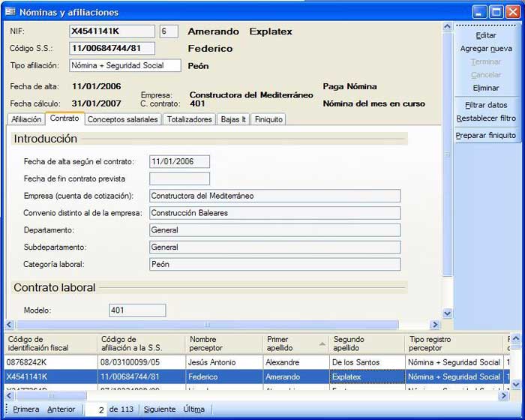This screenshot has width=525, height=420.
Task: Click Agregar nueva to add a record
Action: (486, 49)
